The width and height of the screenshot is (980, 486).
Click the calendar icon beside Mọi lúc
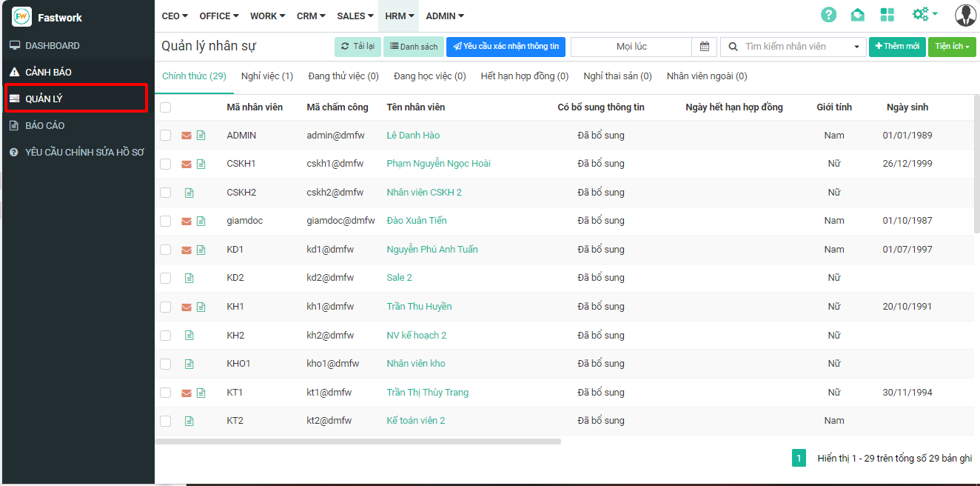[x=705, y=47]
